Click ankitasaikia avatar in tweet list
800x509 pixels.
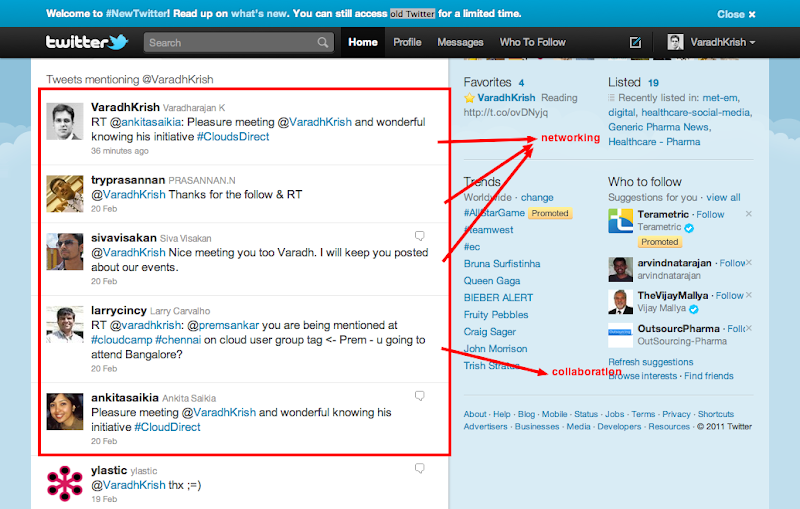point(65,412)
